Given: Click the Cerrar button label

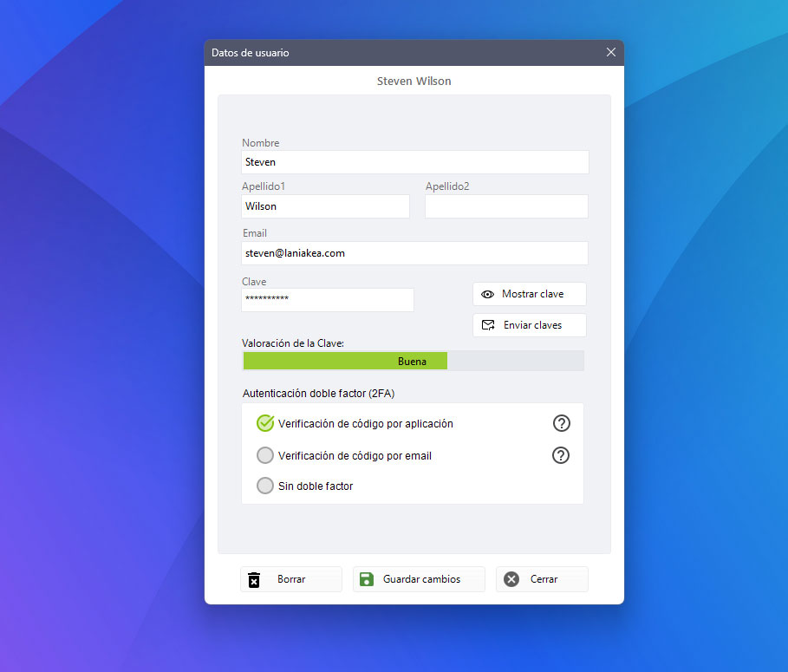Looking at the screenshot, I should point(544,579).
